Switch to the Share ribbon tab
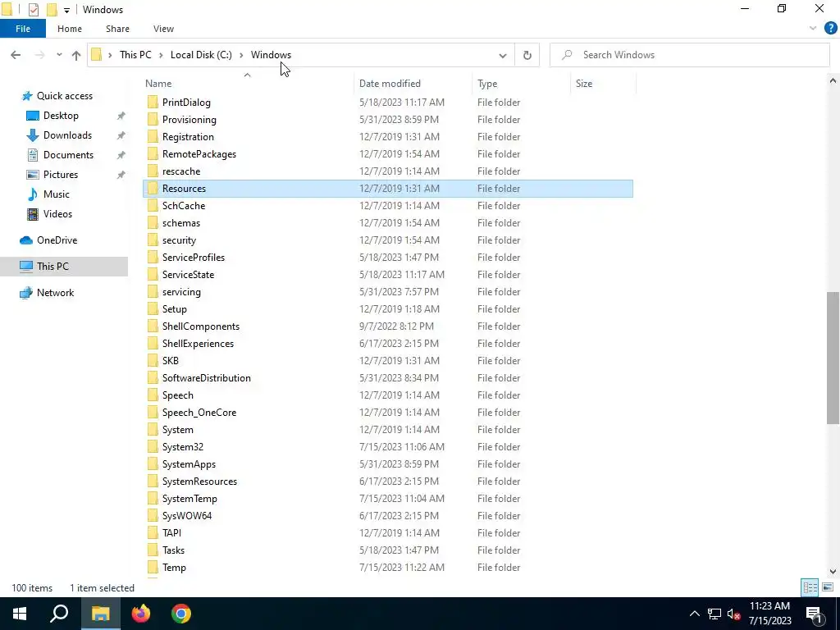Screen dimensions: 840x630 117,29
